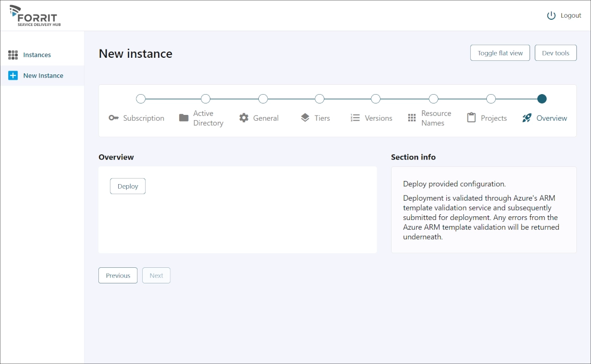Click the General gear icon
The height and width of the screenshot is (364, 591).
[244, 118]
